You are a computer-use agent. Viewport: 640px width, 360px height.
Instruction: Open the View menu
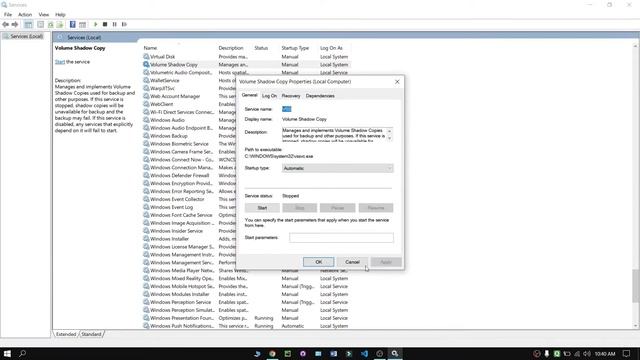[44, 15]
